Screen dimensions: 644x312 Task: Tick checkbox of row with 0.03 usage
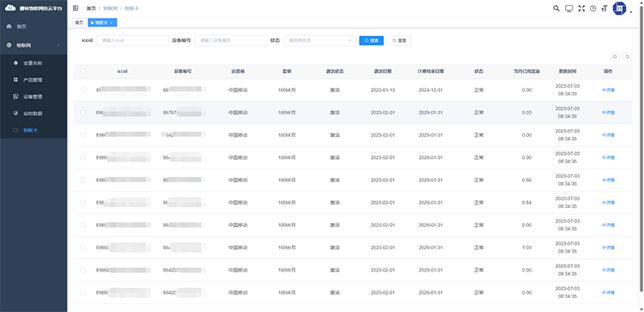[83, 113]
